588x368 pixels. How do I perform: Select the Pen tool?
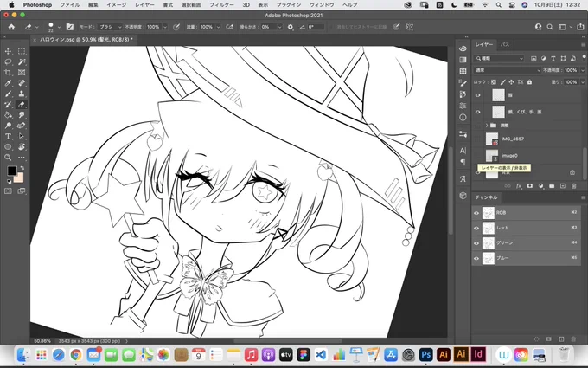point(22,126)
